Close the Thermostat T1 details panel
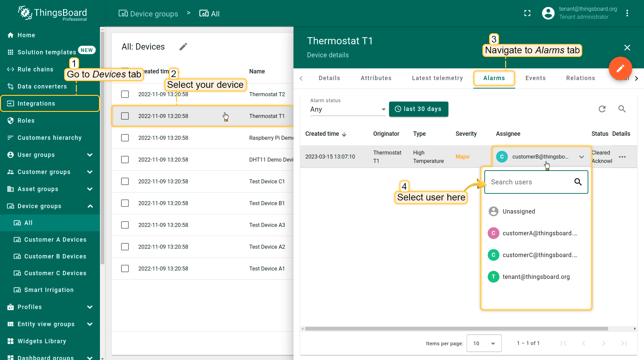Screen dimensions: 644x360 pos(627,48)
